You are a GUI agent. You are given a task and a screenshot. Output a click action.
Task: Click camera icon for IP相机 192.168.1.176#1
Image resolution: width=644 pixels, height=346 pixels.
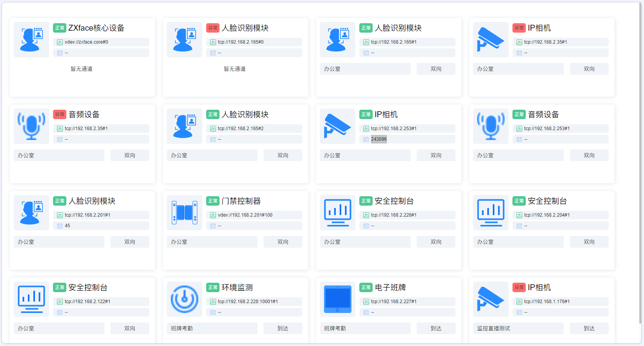point(491,299)
